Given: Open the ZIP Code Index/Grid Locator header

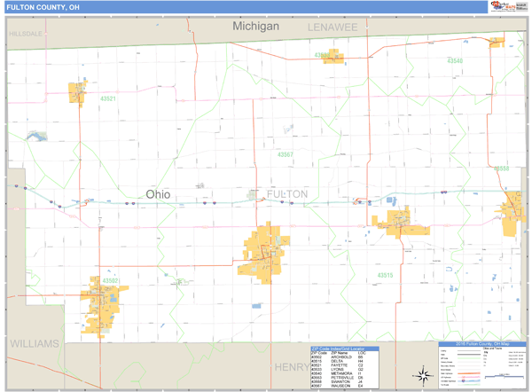Looking at the screenshot, I should pyautogui.click(x=344, y=349).
